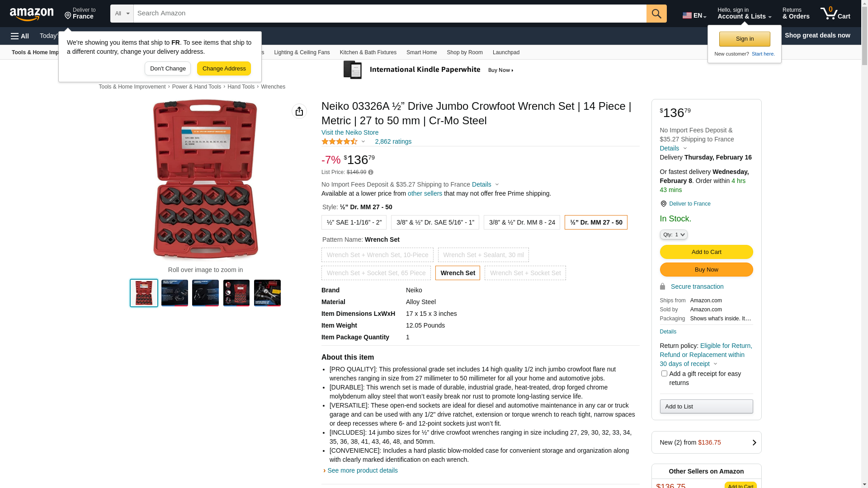Click the EN language flag selector
The height and width of the screenshot is (488, 868).
(694, 15)
